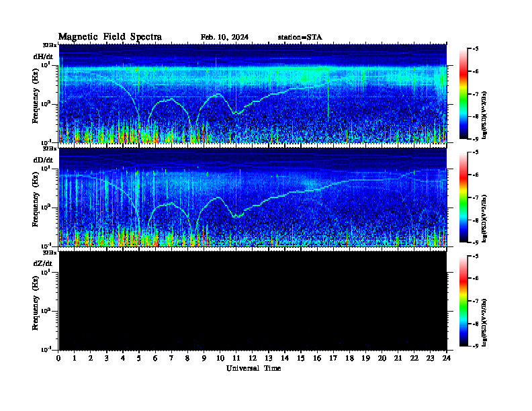
Task: Click hour tick label "24" on time axis
Action: coord(447,359)
